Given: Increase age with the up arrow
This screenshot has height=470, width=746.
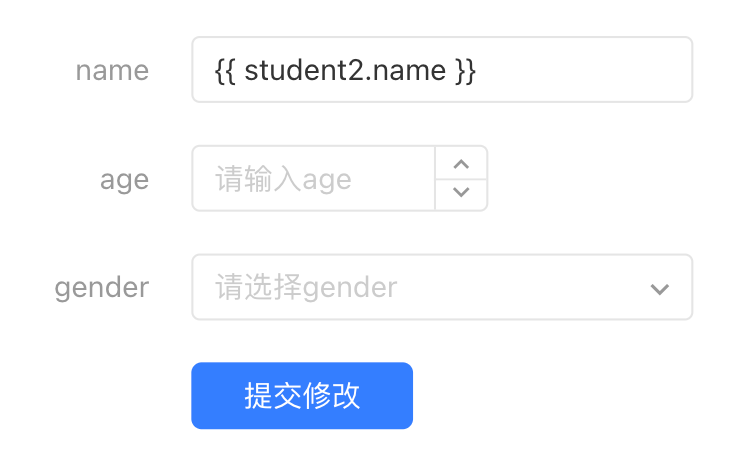Looking at the screenshot, I should (461, 164).
